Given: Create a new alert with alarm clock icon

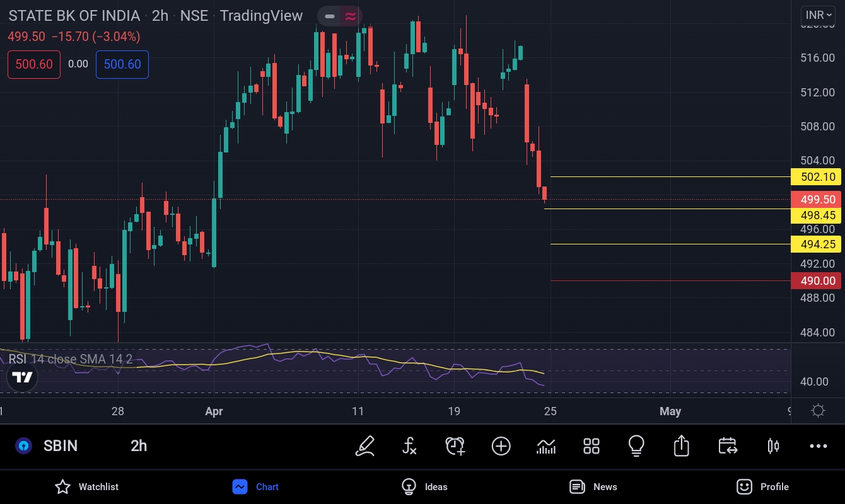Looking at the screenshot, I should (455, 446).
